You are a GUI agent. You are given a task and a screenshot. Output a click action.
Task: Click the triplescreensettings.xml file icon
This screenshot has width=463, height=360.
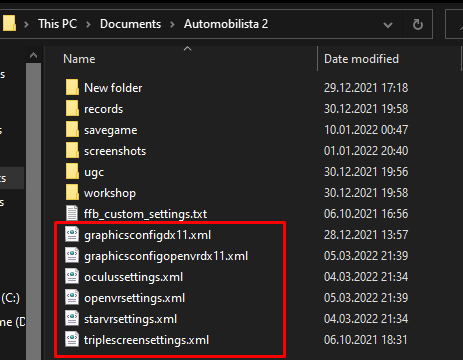coord(72,340)
